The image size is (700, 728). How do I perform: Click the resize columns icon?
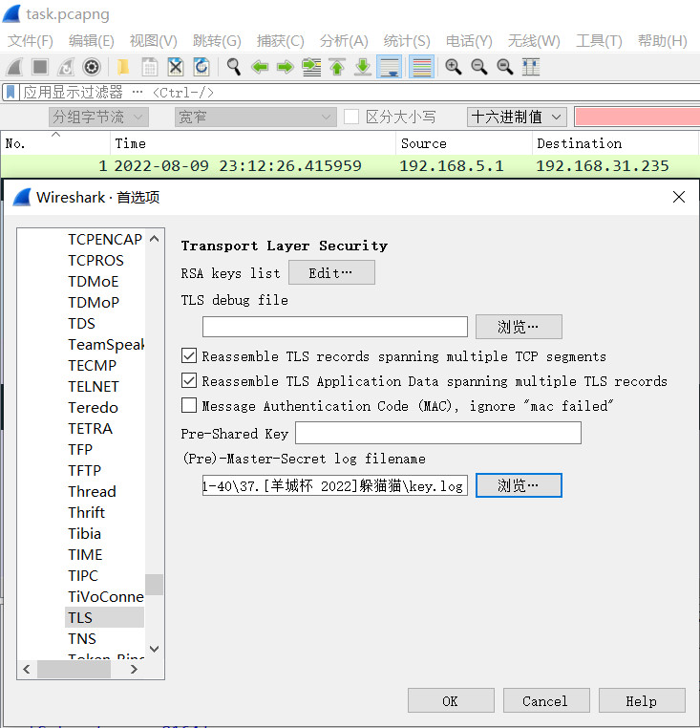pos(531,67)
